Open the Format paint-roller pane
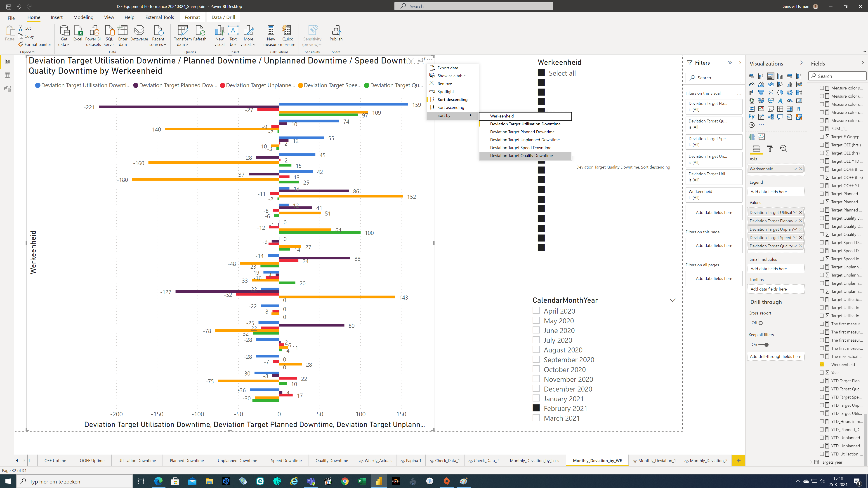 [770, 148]
